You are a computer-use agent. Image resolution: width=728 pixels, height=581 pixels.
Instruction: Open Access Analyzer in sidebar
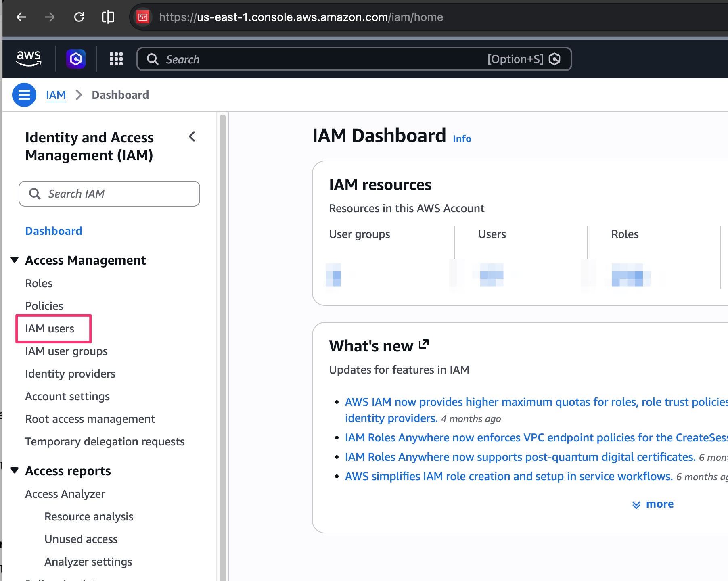(65, 494)
